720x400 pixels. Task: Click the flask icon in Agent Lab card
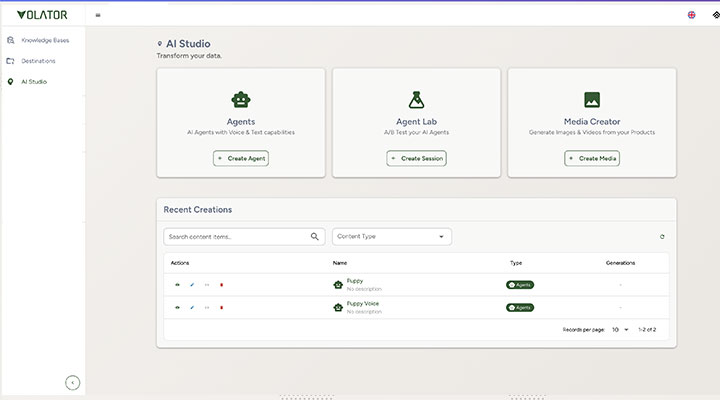(416, 100)
